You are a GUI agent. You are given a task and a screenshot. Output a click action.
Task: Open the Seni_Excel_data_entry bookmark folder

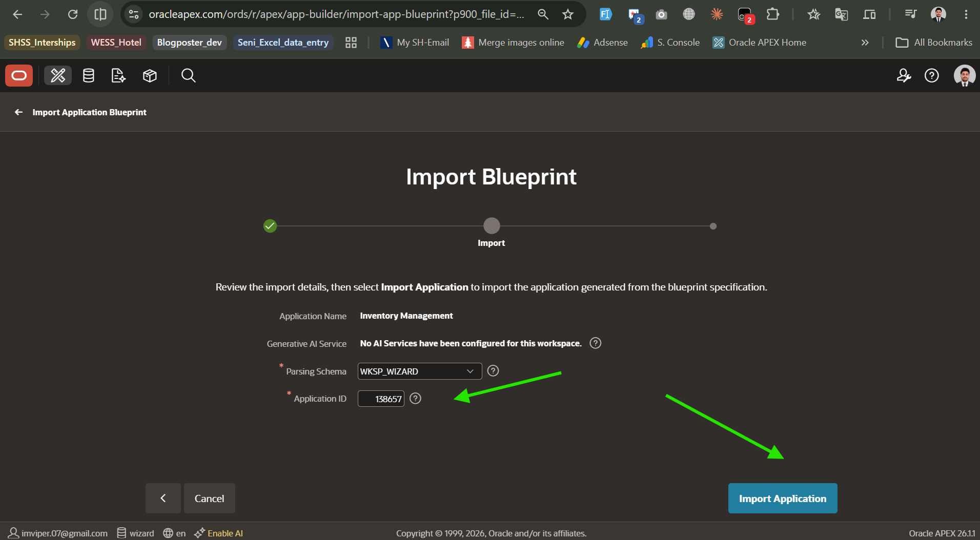(x=283, y=43)
